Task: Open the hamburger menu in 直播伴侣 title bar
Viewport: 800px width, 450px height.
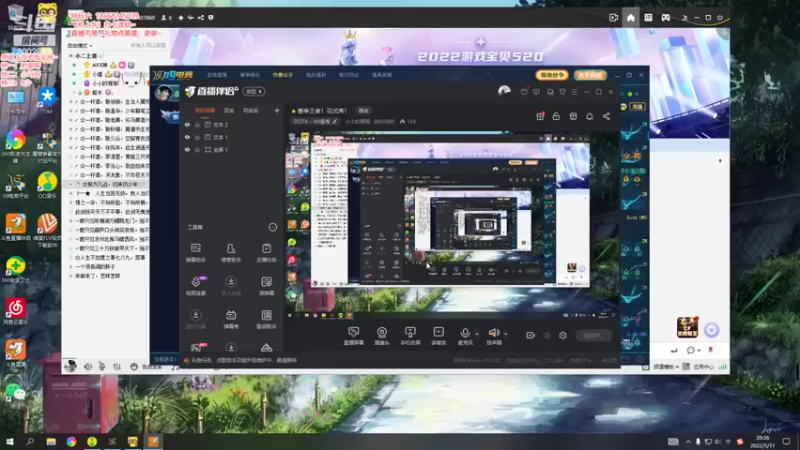Action: [574, 92]
